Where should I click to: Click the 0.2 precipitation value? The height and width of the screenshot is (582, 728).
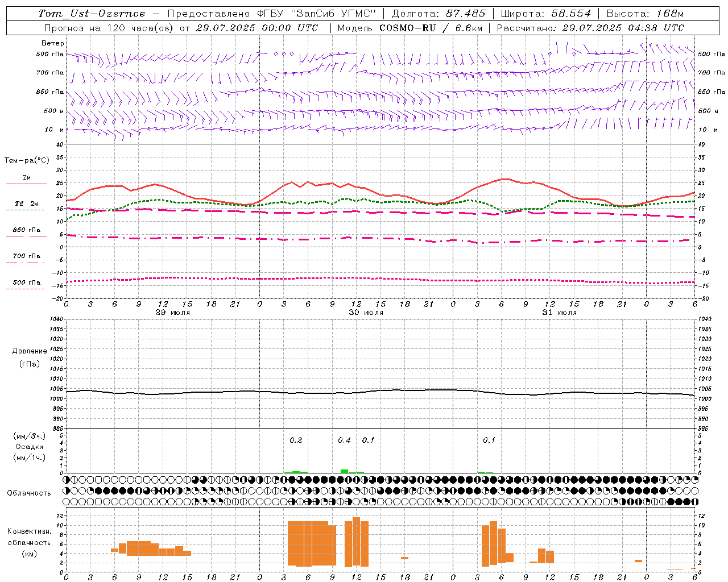pos(296,440)
